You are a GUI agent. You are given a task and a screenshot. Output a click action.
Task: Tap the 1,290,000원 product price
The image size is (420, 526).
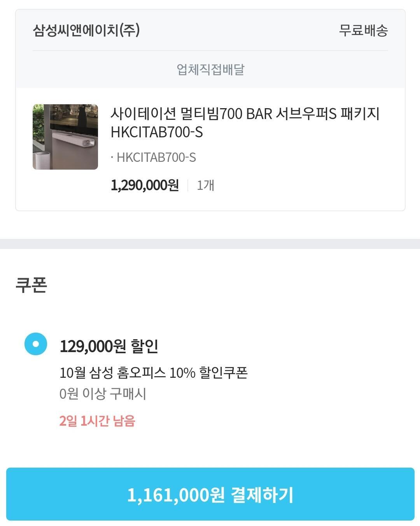(x=145, y=185)
